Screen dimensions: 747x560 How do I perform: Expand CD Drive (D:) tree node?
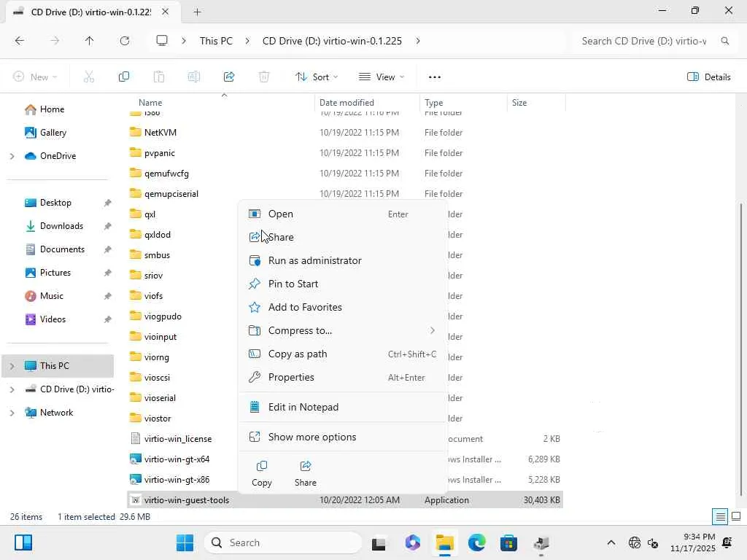tap(12, 389)
